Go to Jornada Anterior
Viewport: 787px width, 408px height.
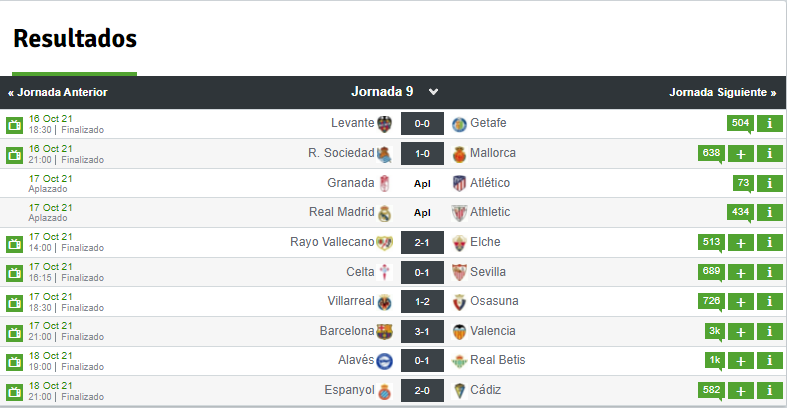[x=58, y=92]
